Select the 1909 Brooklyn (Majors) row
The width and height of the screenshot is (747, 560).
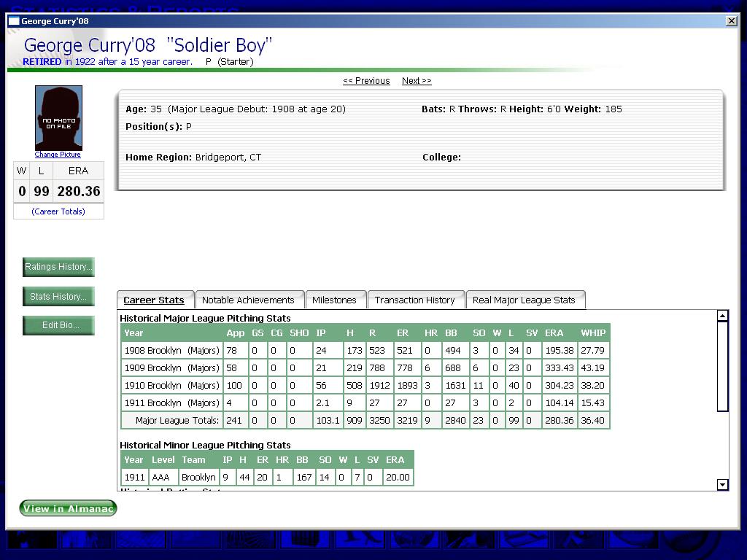365,368
